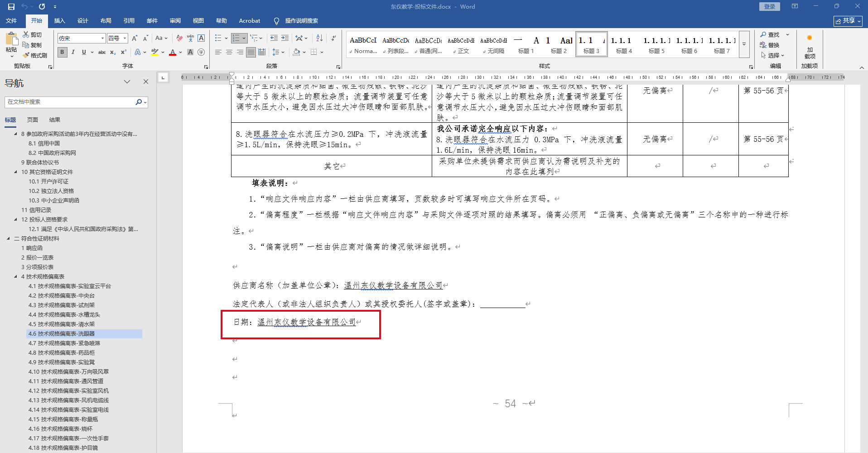Toggle bold formatting

tap(63, 52)
